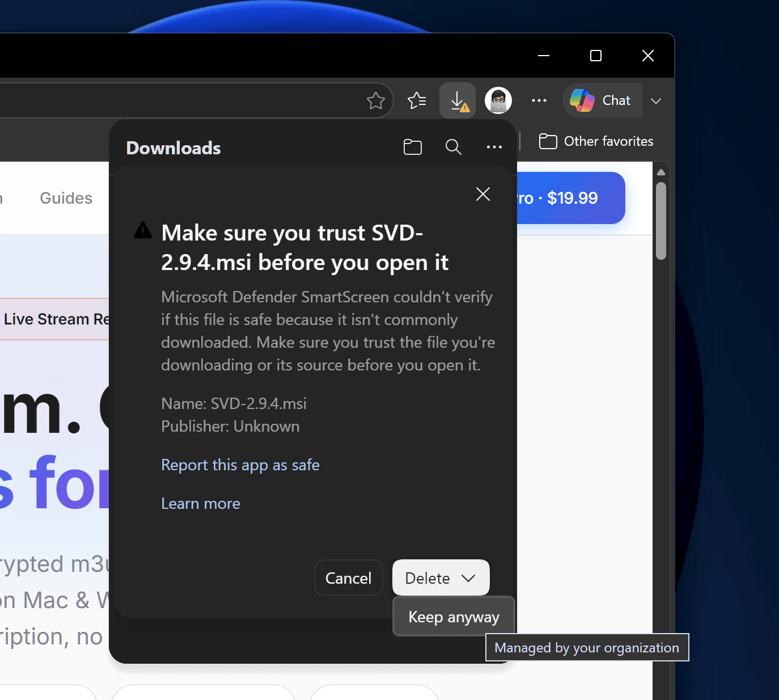Open Edge Settings and more menu
Viewport: 779px width, 700px height.
tap(539, 101)
